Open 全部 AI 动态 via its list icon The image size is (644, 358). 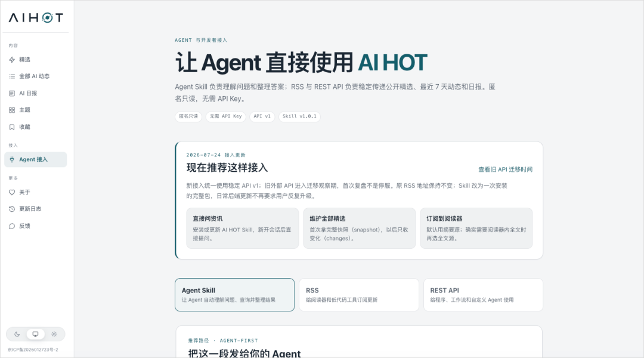pos(12,76)
